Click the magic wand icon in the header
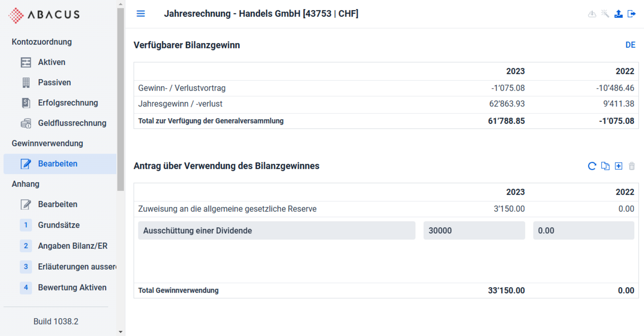This screenshot has height=336, width=644. (x=605, y=14)
